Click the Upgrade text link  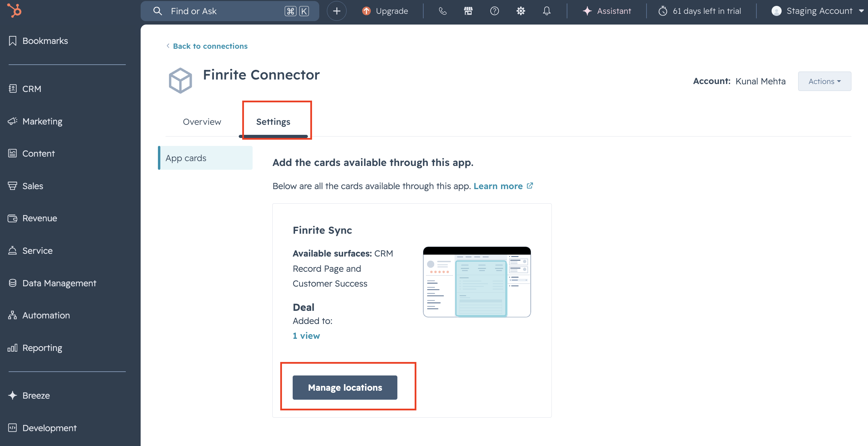coord(392,11)
